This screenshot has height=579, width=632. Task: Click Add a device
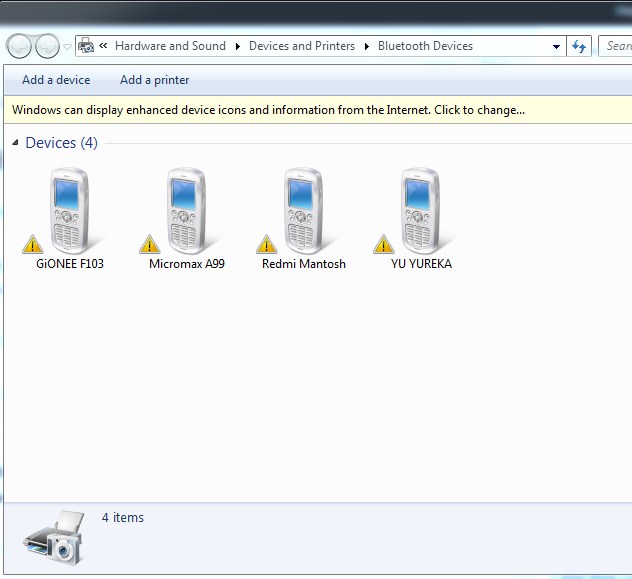click(x=56, y=80)
